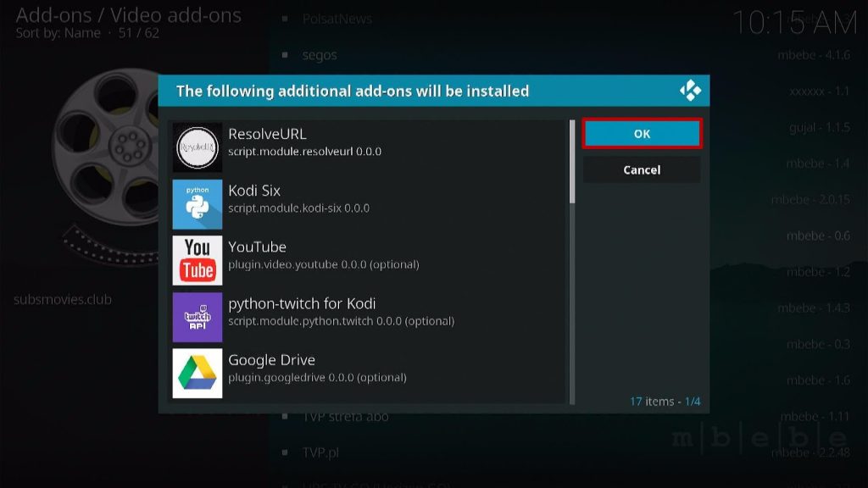Select the YouTube list entry text
The width and height of the screenshot is (868, 488).
tap(258, 247)
